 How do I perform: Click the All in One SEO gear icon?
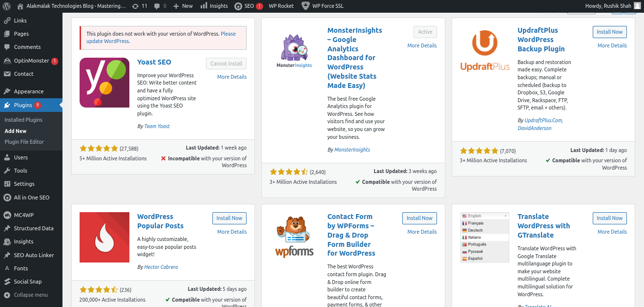point(7,197)
